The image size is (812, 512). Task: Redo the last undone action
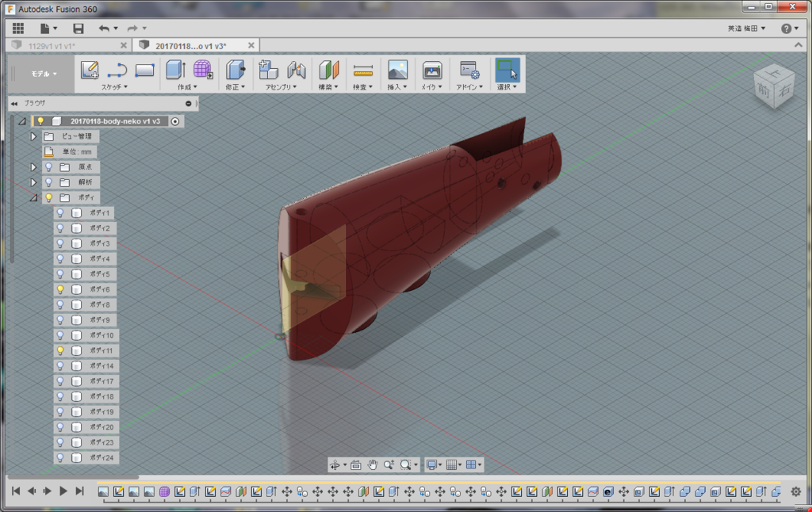[x=132, y=29]
